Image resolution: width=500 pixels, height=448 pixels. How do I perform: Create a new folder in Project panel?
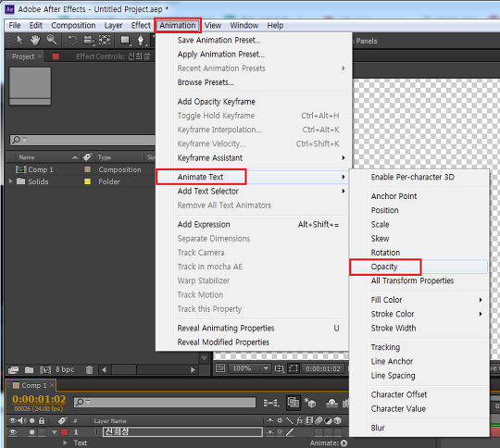(29, 369)
